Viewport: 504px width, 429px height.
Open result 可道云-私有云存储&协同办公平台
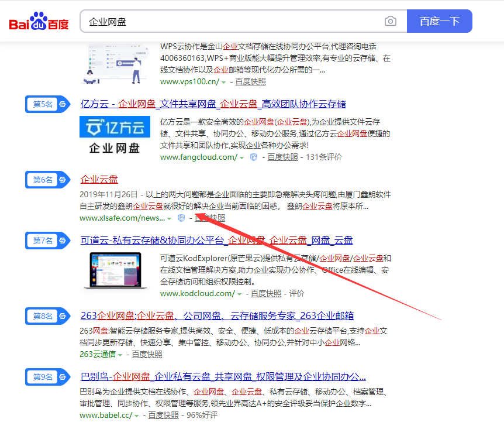(216, 240)
